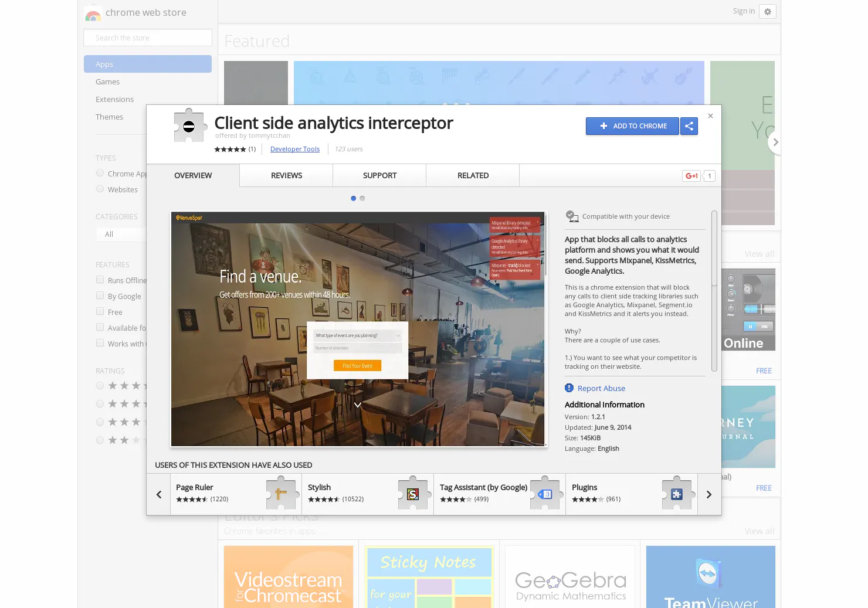Switch to the Reviews tab
The width and height of the screenshot is (868, 608).
click(286, 175)
